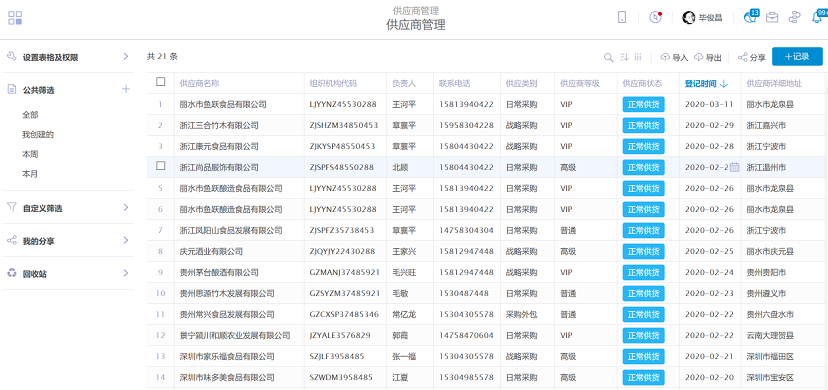Click 组织机构代码 column header

(x=333, y=83)
